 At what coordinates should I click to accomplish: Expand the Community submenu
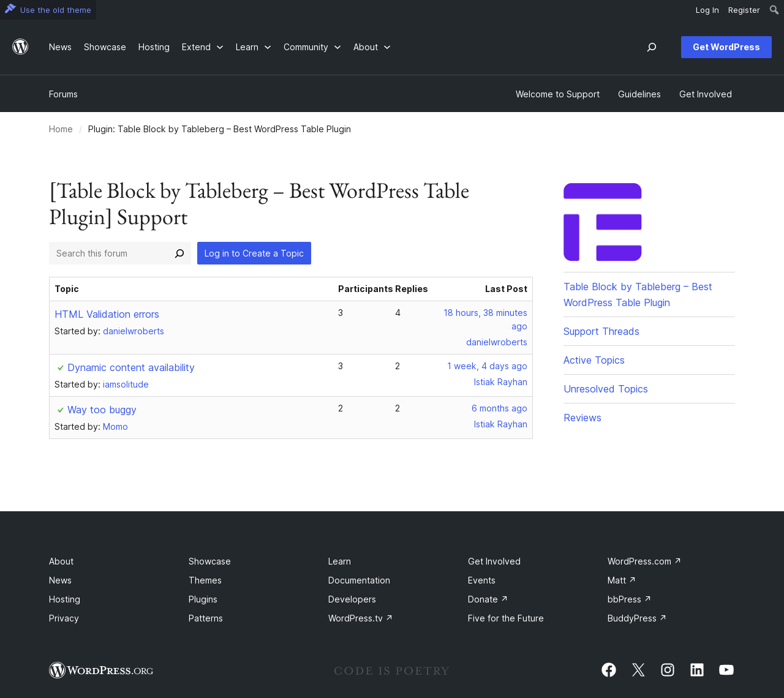tap(337, 47)
